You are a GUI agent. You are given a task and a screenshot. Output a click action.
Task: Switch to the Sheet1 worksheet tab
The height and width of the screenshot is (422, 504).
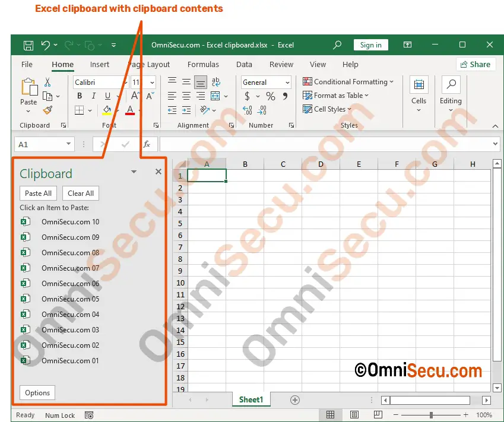(x=251, y=399)
